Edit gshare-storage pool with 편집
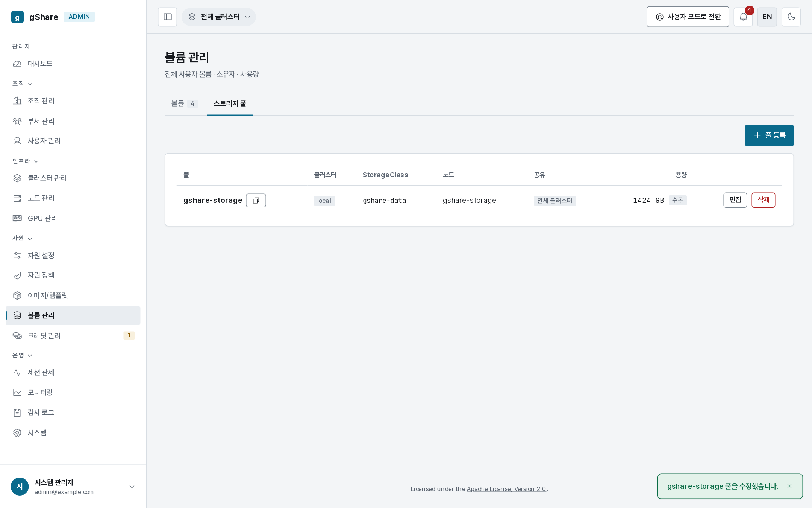The image size is (812, 508). [735, 200]
